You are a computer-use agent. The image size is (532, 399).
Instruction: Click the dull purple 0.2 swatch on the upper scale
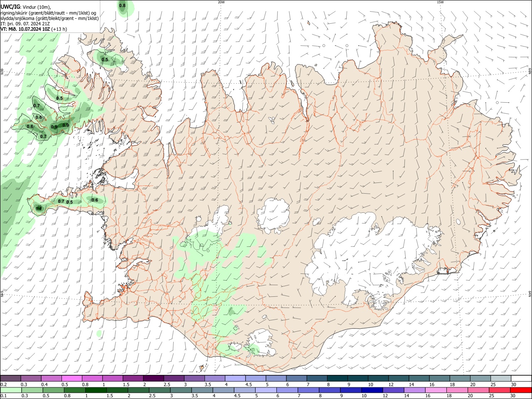click(10, 378)
